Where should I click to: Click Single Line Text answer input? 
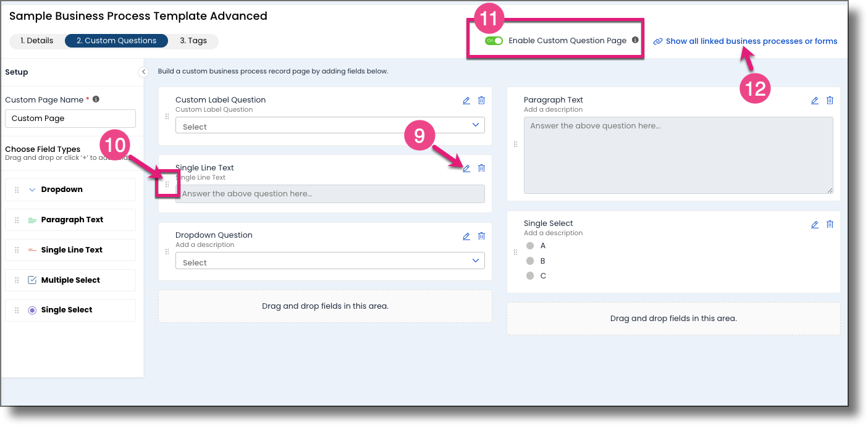[x=330, y=194]
